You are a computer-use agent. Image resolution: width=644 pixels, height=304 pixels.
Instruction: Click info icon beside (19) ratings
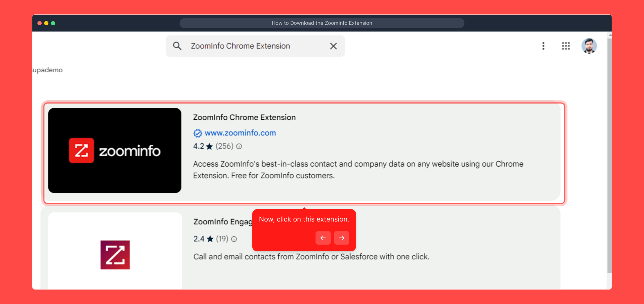pyautogui.click(x=234, y=239)
